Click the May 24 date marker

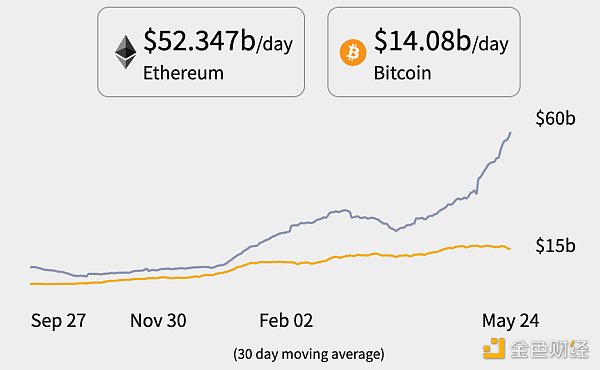510,320
